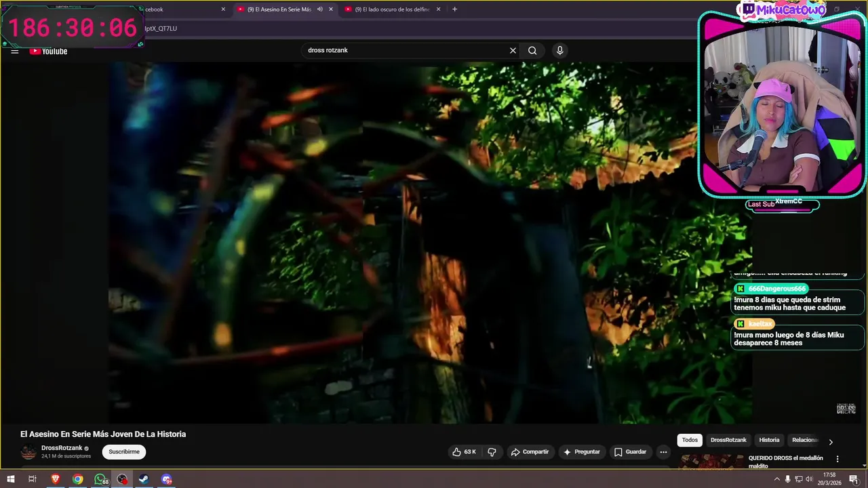Image resolution: width=868 pixels, height=488 pixels.
Task: Open more actions three-dot menu beside Guardar
Action: 663,452
